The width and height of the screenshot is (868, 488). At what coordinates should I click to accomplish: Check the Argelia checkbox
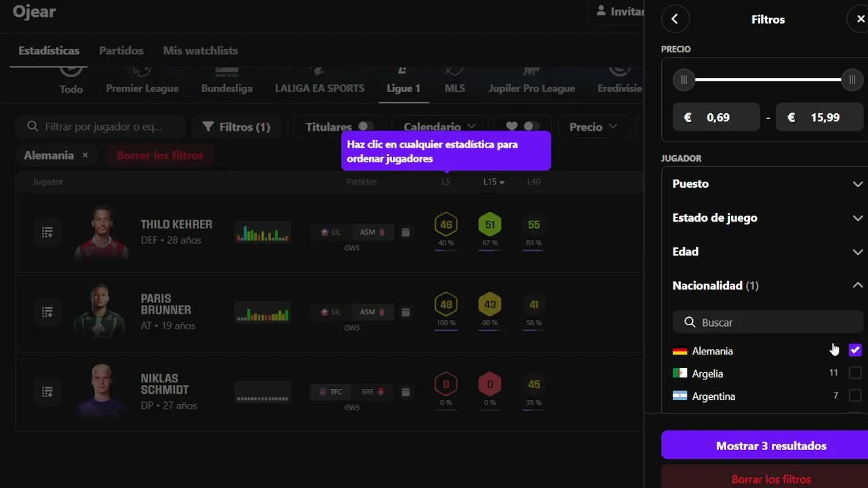[x=855, y=373]
